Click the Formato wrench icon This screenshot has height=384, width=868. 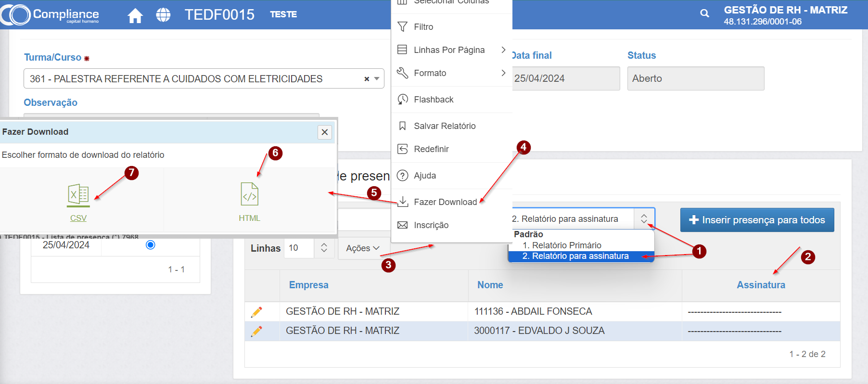pos(402,73)
